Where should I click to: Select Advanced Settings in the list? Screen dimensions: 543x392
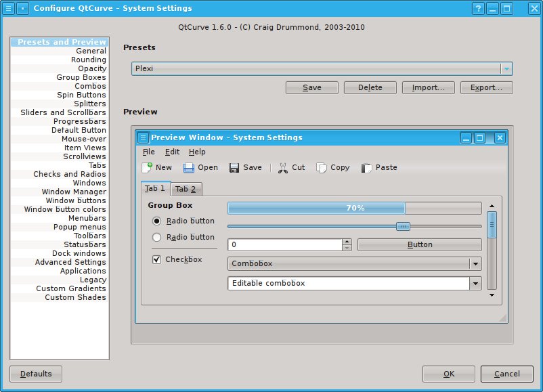(59, 262)
